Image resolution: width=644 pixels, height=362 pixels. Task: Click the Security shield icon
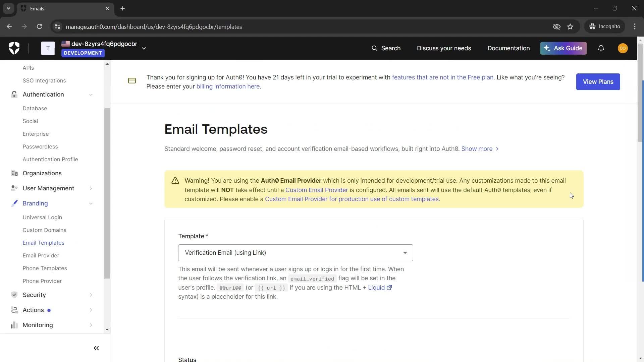[x=14, y=295]
